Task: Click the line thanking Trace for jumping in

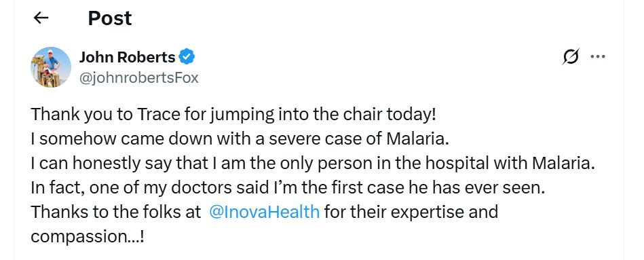Action: 233,115
